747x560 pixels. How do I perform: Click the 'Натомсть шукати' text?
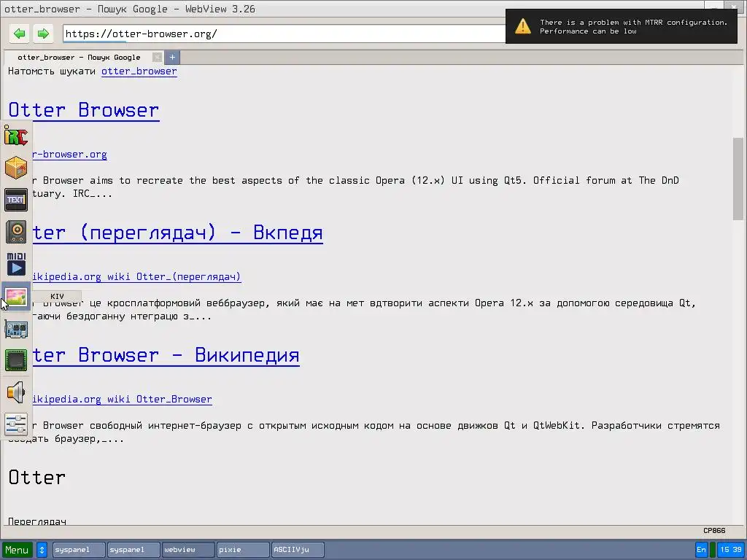52,71
